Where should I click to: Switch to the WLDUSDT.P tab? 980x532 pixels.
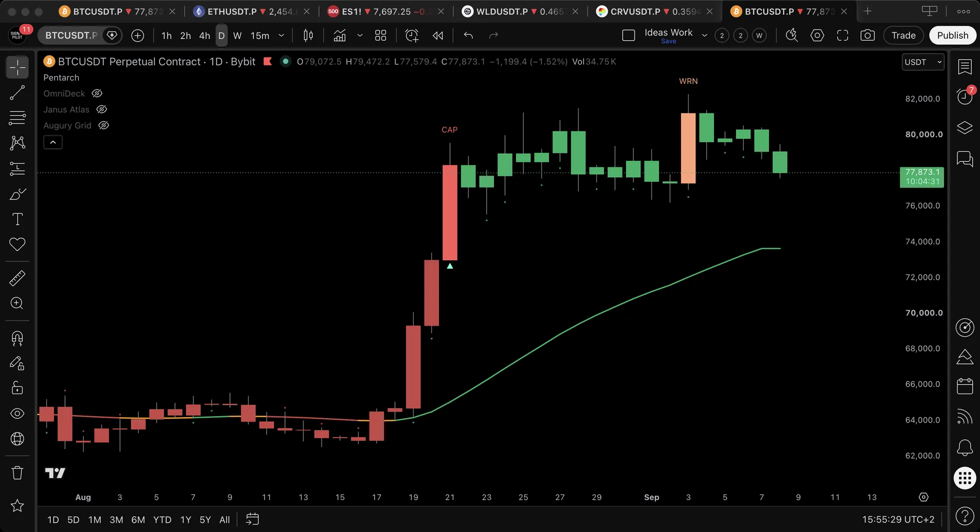coord(520,11)
